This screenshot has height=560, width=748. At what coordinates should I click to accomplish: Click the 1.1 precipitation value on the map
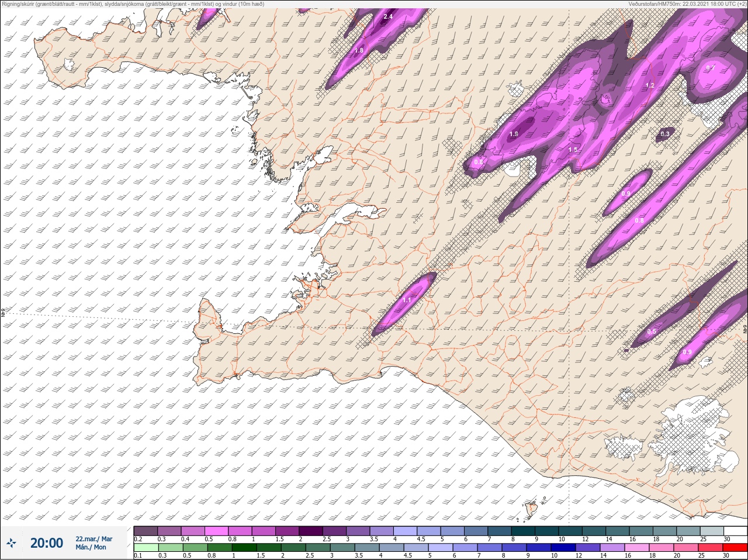coord(407,300)
